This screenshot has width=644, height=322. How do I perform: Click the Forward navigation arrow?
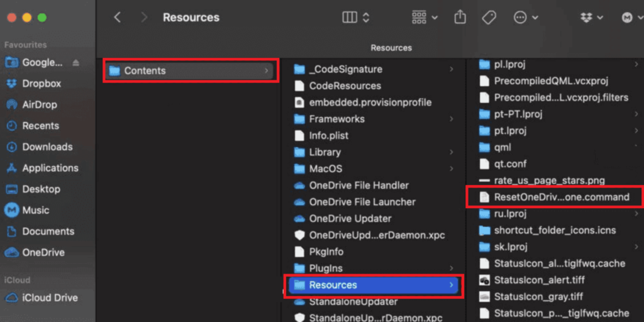coord(144,18)
